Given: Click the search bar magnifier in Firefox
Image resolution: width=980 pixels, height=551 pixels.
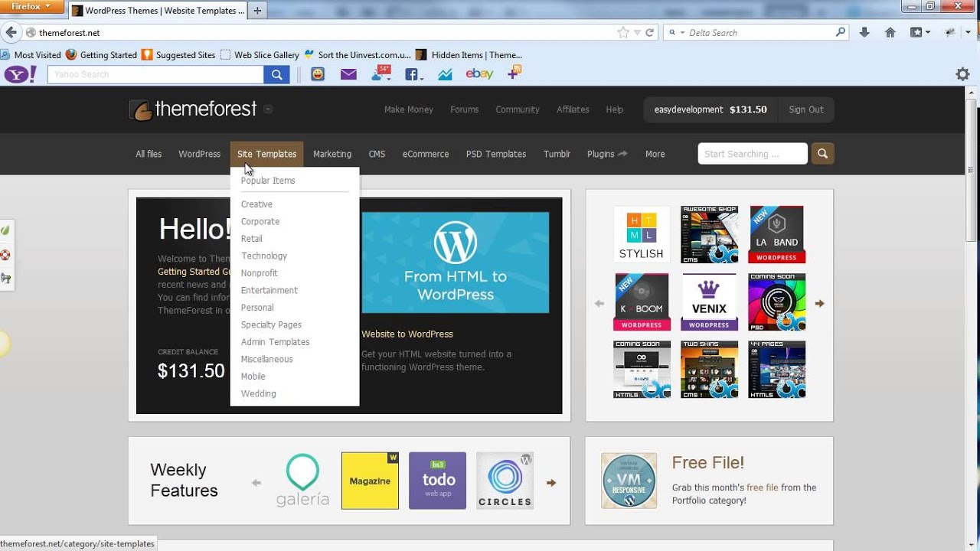Looking at the screenshot, I should [840, 32].
